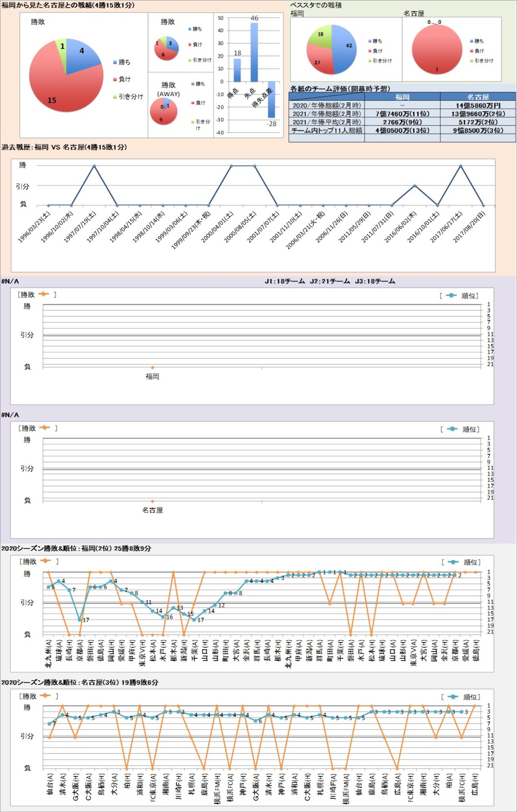
Task: Click the 名古屋 column header in salary table
Action: click(478, 97)
